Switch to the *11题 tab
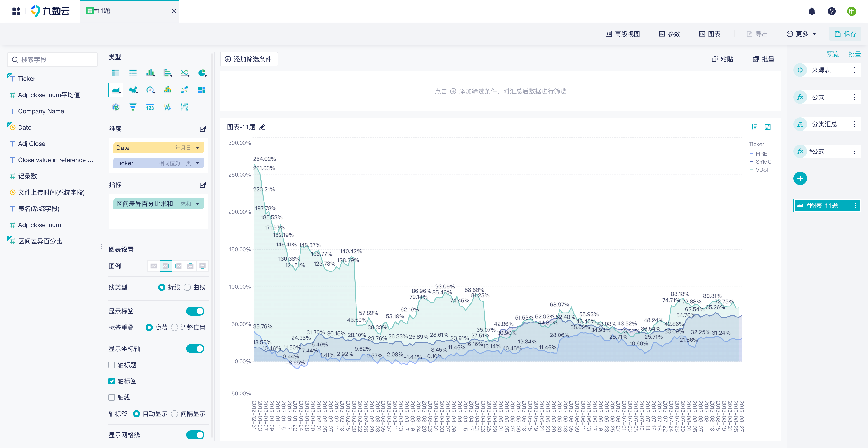Image resolution: width=868 pixels, height=448 pixels. pyautogui.click(x=130, y=11)
